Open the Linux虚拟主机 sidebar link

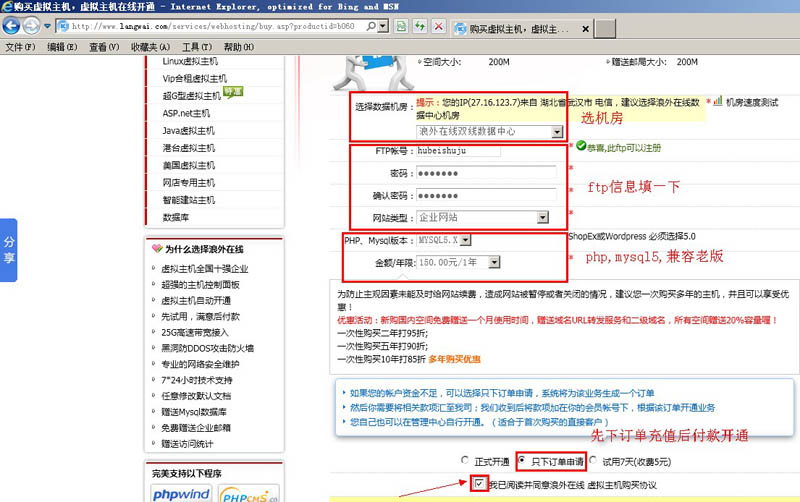189,61
